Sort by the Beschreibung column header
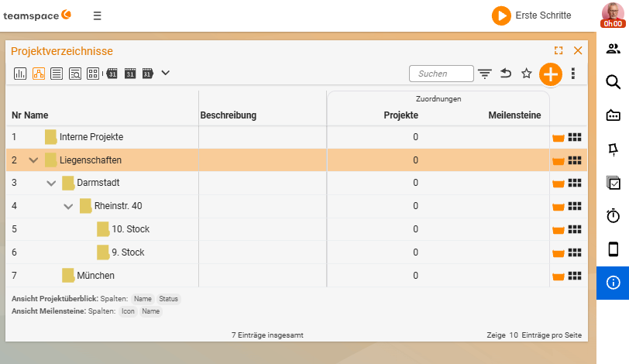 [229, 115]
